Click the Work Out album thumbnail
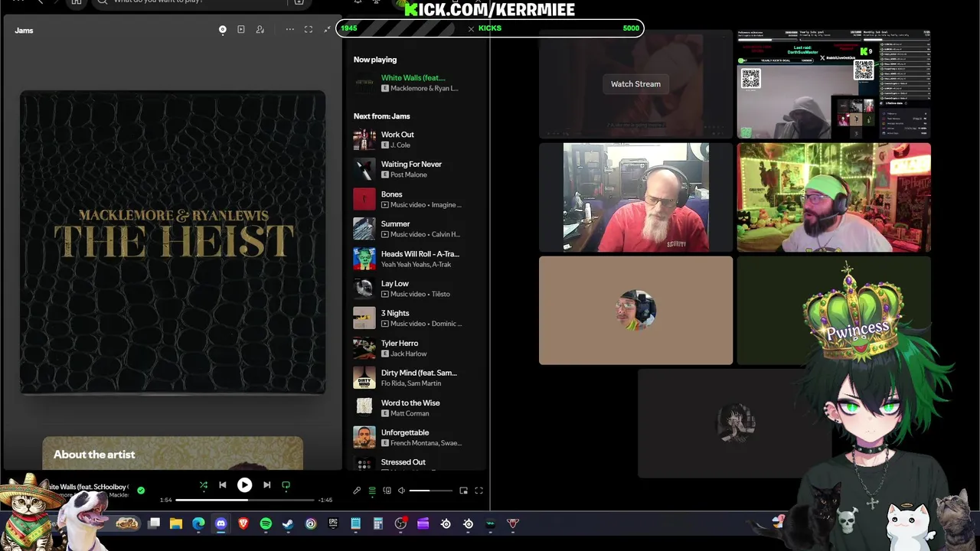980x551 pixels. [x=364, y=139]
